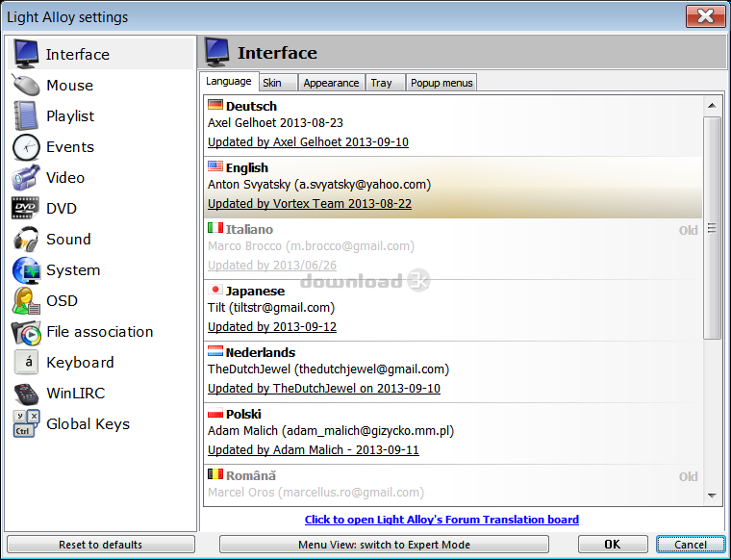Click the Events clock icon

tap(26, 147)
